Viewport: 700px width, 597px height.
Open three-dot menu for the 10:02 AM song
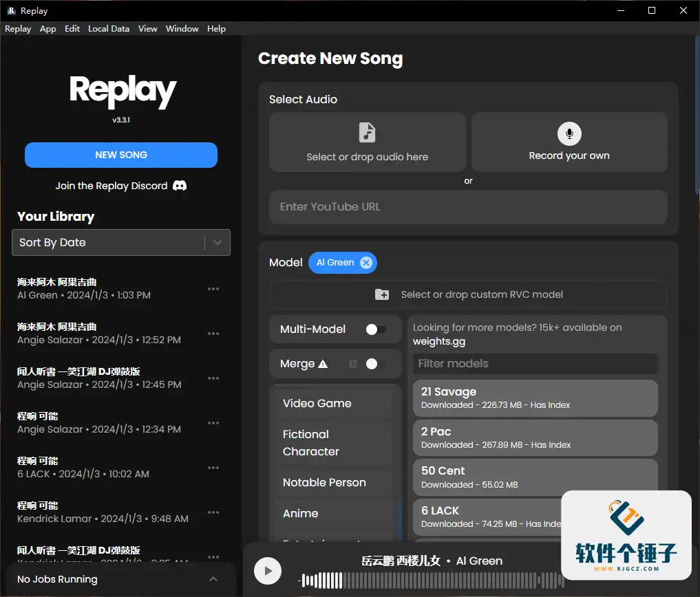click(x=213, y=468)
